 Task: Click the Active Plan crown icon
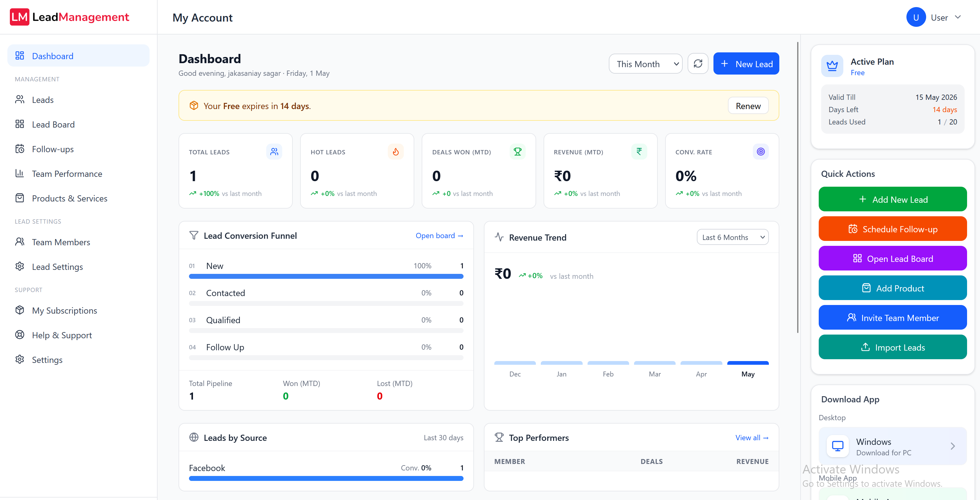[832, 66]
